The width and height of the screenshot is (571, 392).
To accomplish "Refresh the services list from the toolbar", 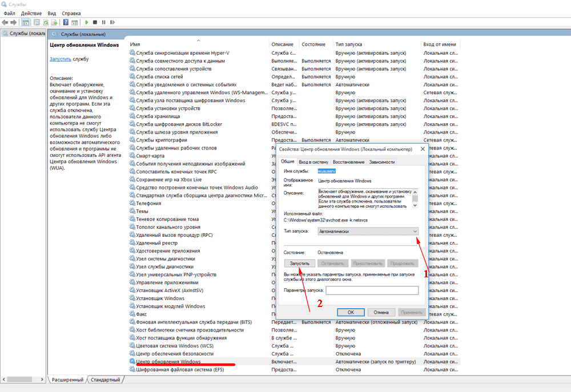I will pyautogui.click(x=46, y=22).
